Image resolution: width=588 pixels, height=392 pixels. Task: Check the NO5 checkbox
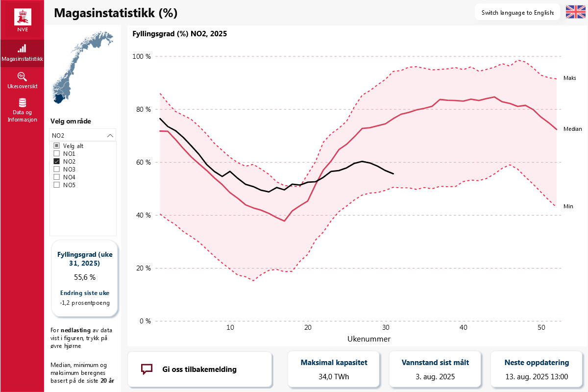(x=56, y=185)
